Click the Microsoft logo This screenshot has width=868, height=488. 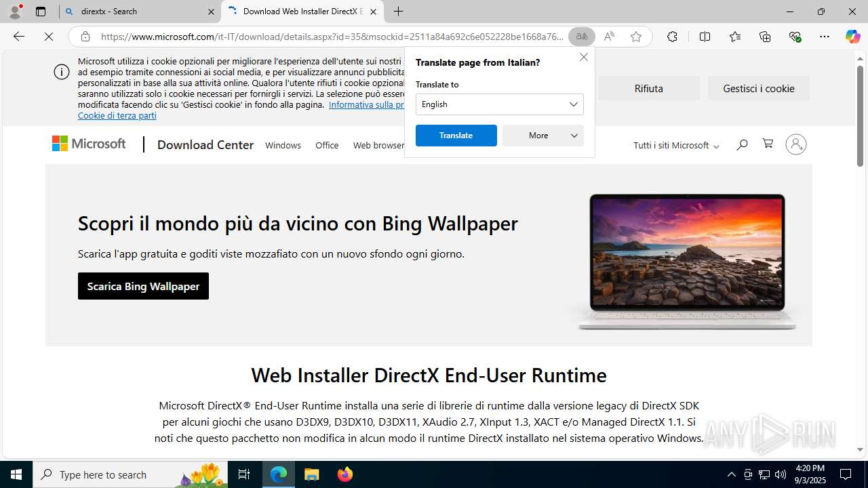89,144
